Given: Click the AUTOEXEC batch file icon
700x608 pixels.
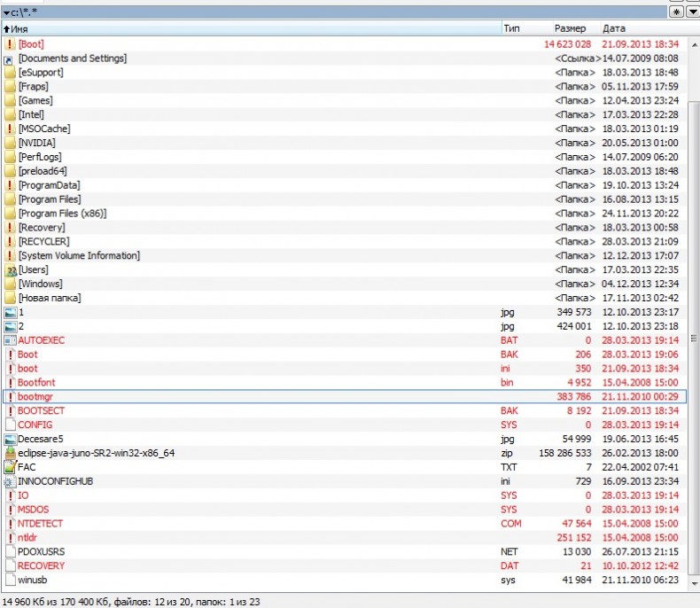Looking at the screenshot, I should tap(10, 340).
